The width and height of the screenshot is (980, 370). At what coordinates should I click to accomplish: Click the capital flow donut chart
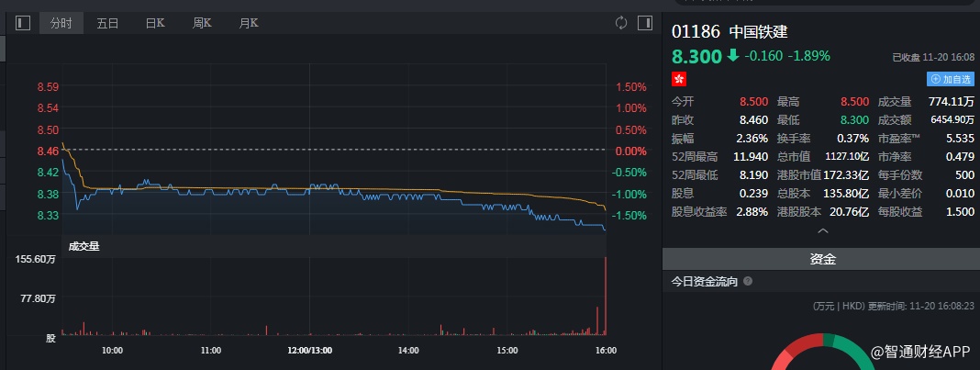click(x=822, y=353)
